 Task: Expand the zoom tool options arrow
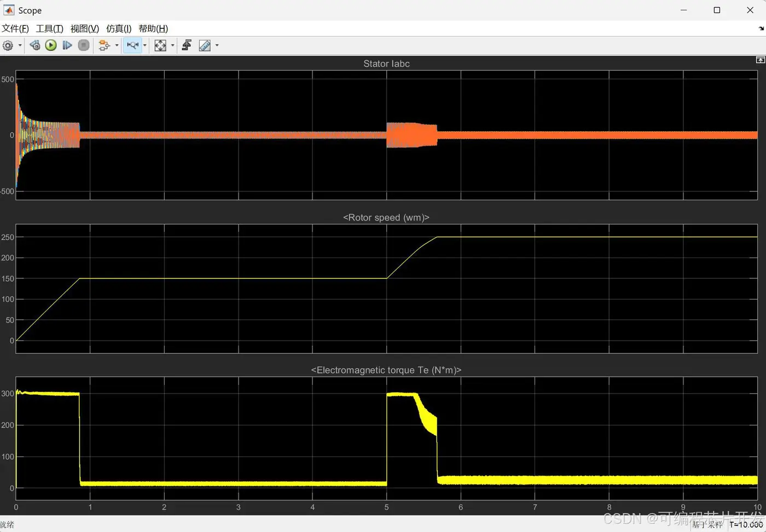coord(145,45)
